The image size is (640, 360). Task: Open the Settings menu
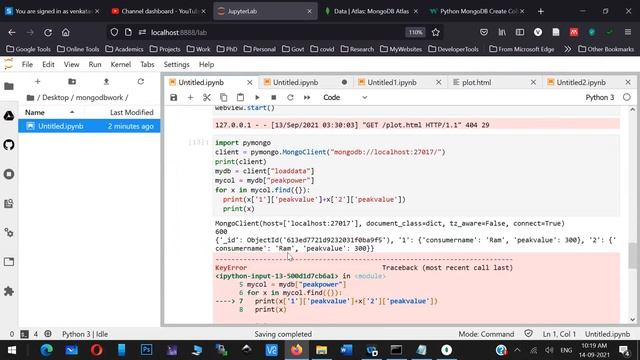point(176,64)
